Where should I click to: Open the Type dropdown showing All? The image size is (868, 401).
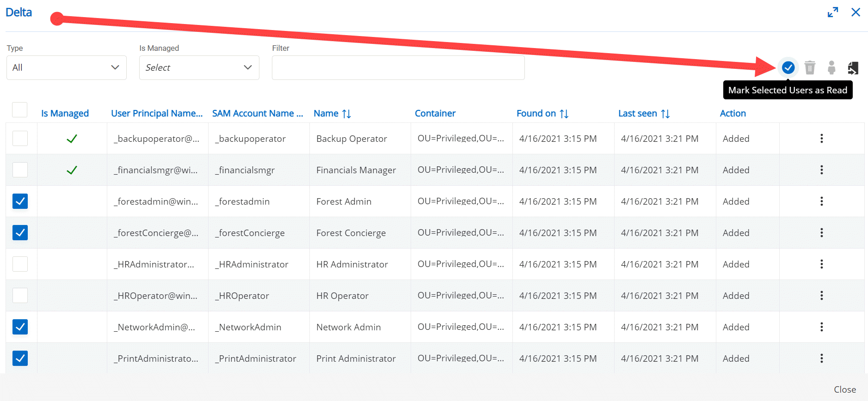66,68
